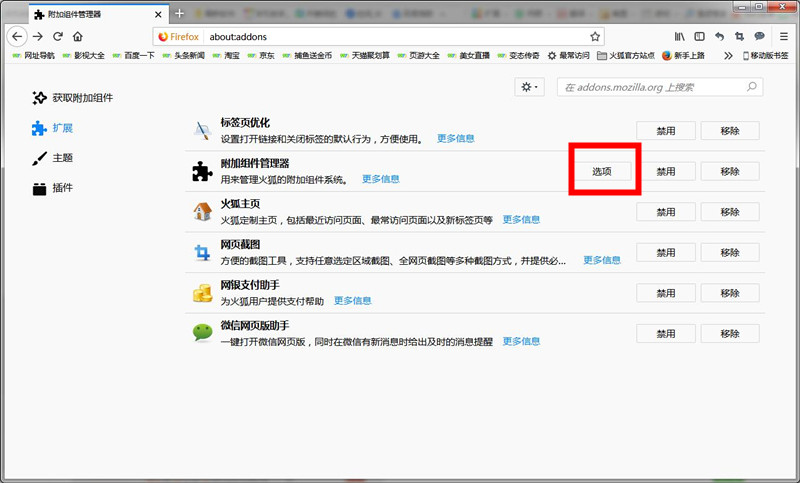Disable the 网页截图 extension
This screenshot has width=800, height=483.
[666, 252]
